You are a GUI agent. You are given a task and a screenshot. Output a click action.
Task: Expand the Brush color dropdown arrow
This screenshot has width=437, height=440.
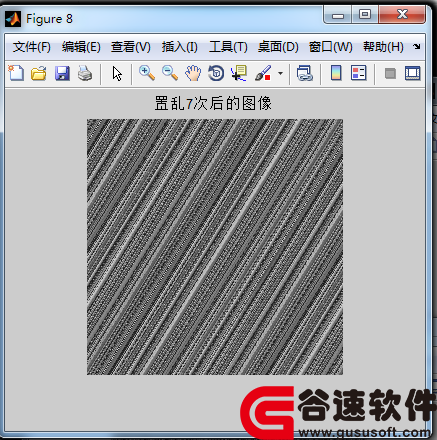(280, 73)
